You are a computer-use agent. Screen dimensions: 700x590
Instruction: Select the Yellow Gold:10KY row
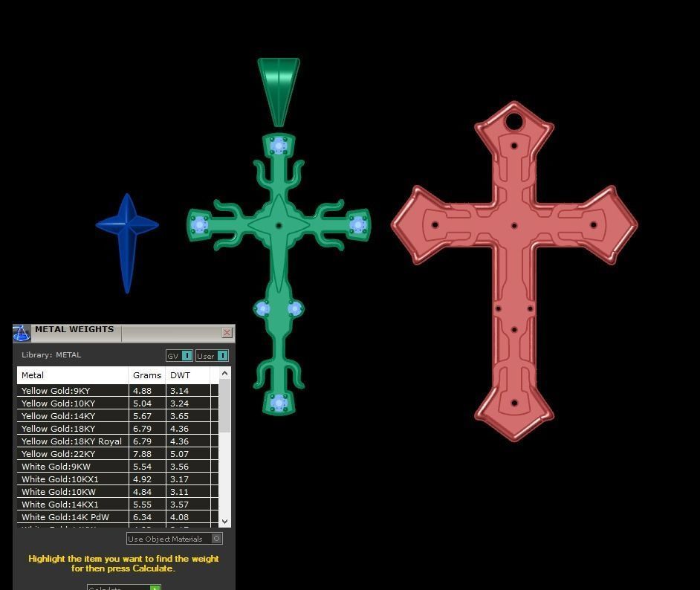click(117, 403)
